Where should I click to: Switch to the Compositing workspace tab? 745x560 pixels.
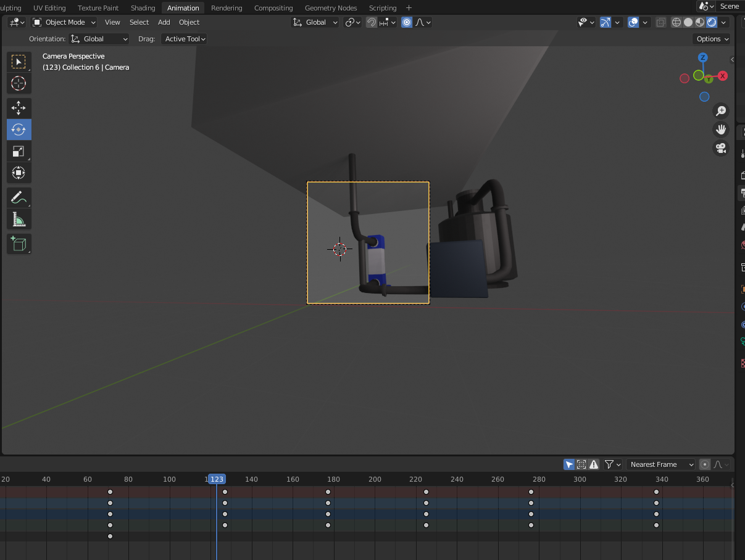click(x=273, y=8)
